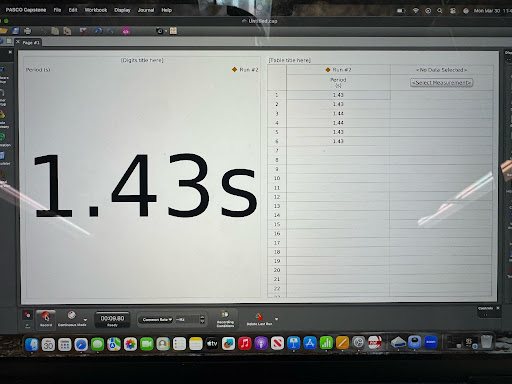Click the Delete red X toolbar icon
The image size is (512, 384).
[x=83, y=31]
